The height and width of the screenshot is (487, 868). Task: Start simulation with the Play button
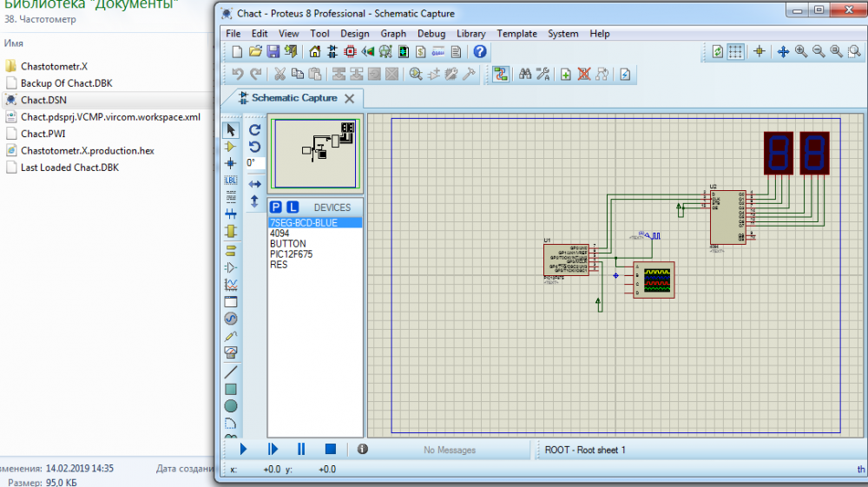click(243, 449)
